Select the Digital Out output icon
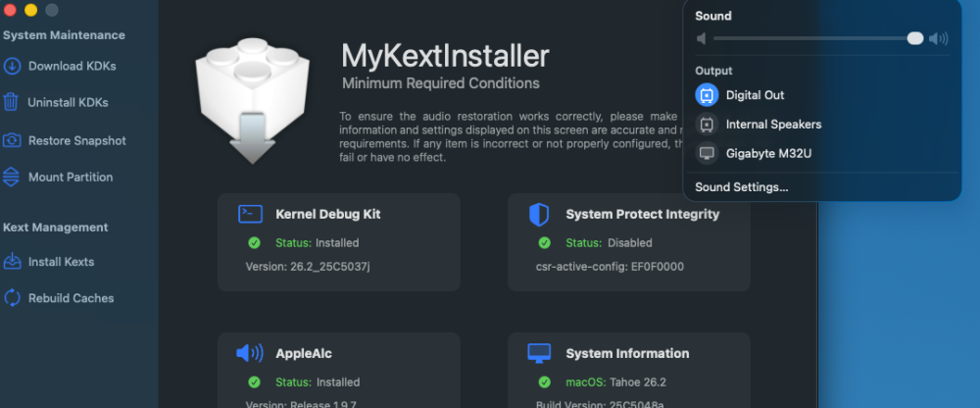The image size is (980, 408). pos(707,95)
